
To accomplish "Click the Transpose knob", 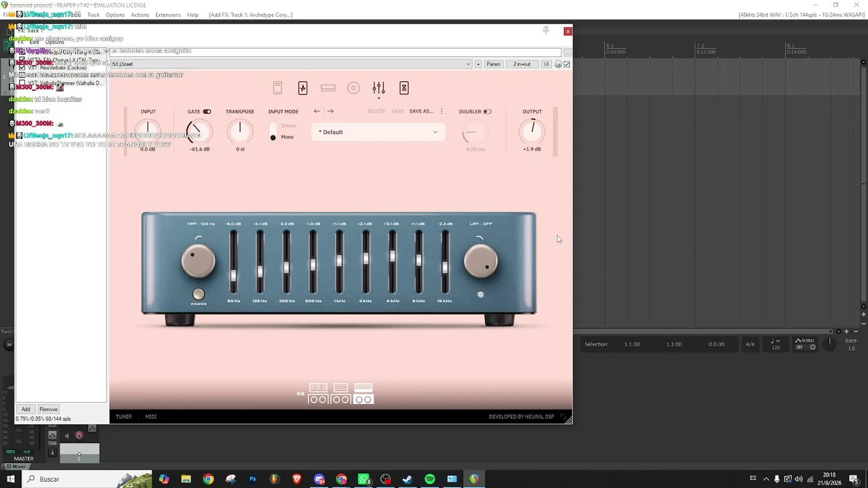I will (x=239, y=131).
